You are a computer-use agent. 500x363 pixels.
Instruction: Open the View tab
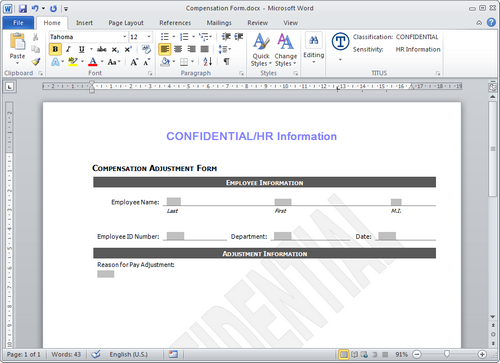point(290,23)
